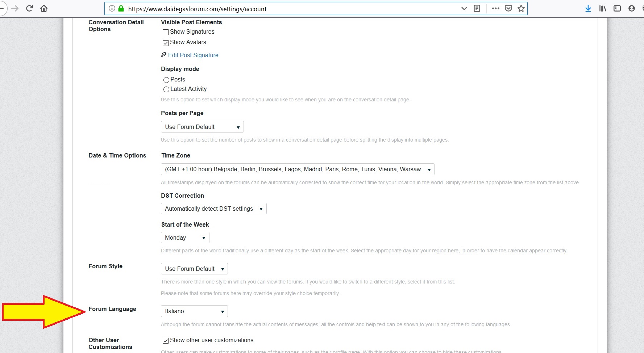Open the Library bookshelf icon
Viewport: 644px width, 353px height.
(602, 8)
